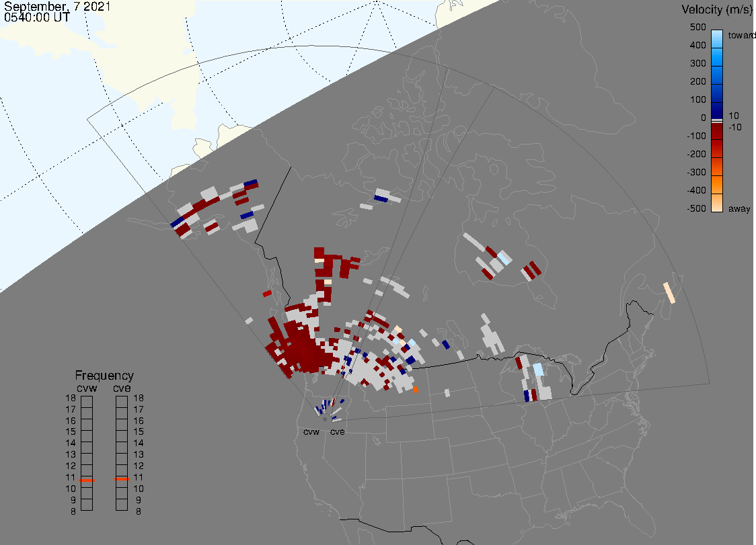This screenshot has width=756, height=545.
Task: Pick the orange -300 to -400 color bar segment
Action: 717,185
